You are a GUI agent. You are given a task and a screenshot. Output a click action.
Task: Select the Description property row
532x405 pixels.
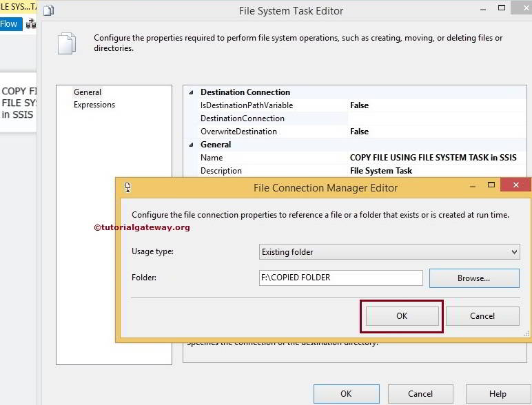tap(221, 171)
